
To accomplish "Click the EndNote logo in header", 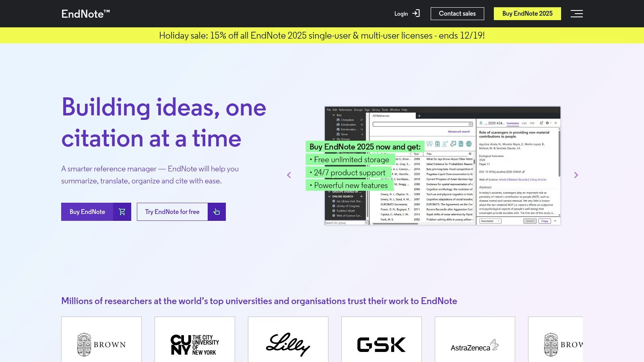I will [x=85, y=14].
